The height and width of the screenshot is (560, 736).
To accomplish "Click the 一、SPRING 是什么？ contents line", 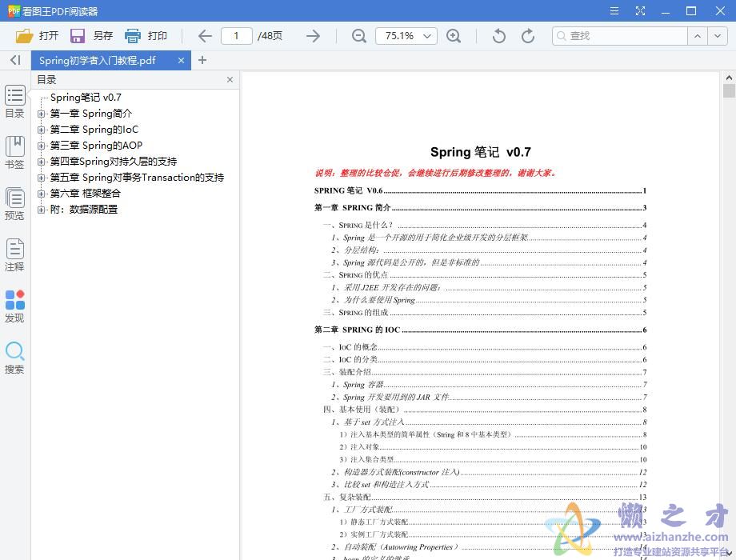I will 485,225.
